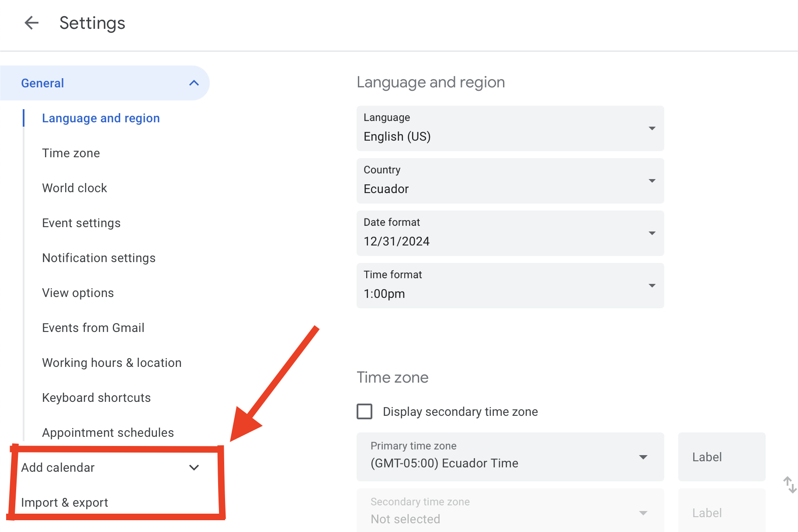Click the Settings page title
Viewport: 798px width, 532px height.
pos(92,23)
